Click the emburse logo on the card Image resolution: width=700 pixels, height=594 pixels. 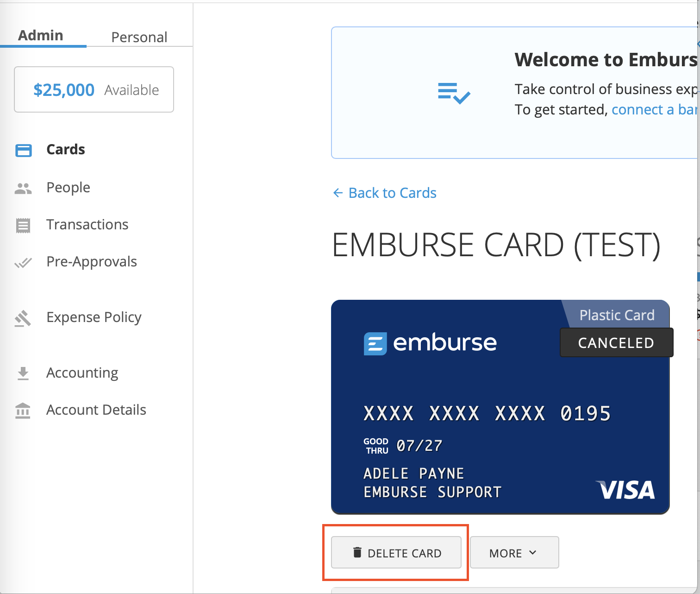(430, 343)
